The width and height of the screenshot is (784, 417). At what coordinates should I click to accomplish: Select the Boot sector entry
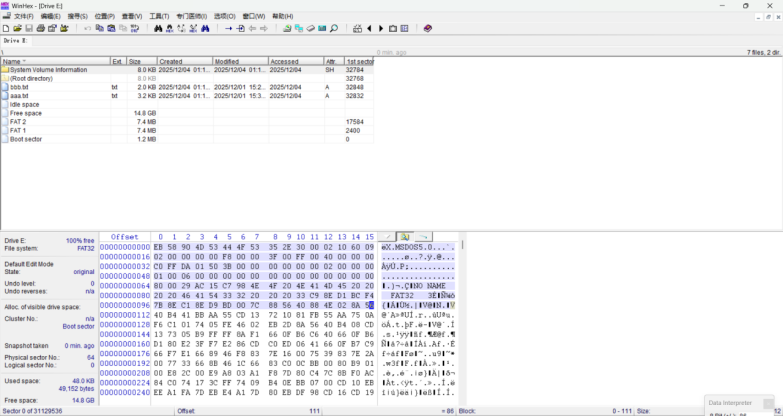pyautogui.click(x=26, y=139)
